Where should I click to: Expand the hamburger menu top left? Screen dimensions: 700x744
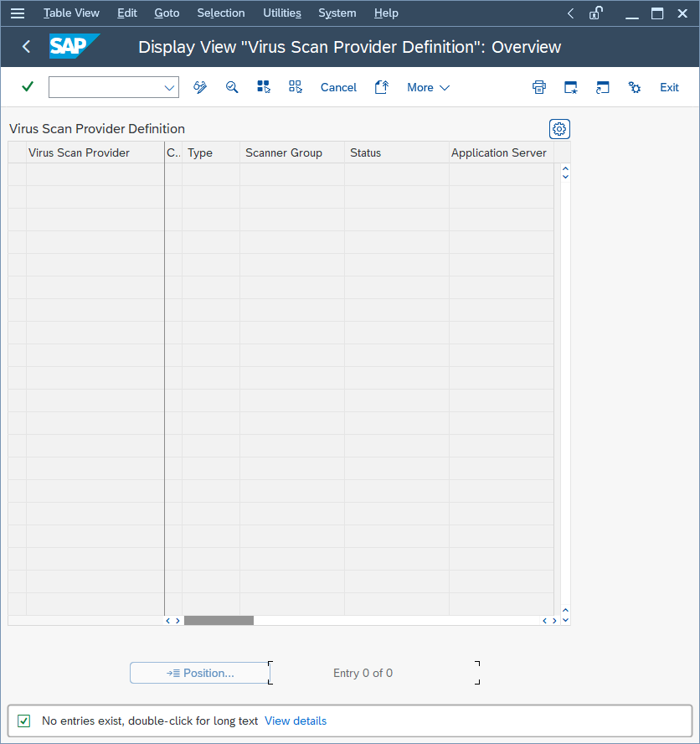point(18,13)
